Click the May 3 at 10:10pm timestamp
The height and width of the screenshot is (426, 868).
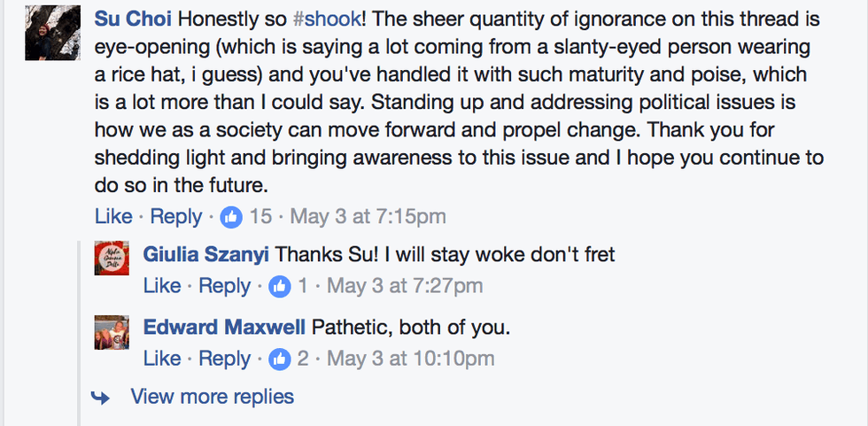[x=411, y=359]
